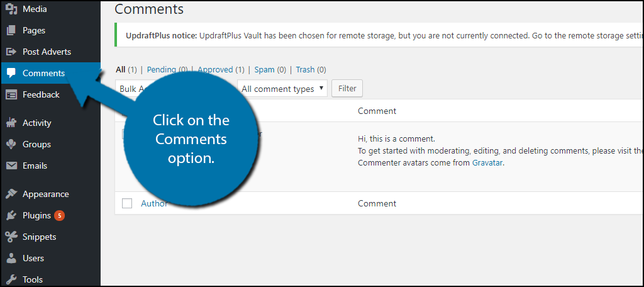
Task: Open the All comment types dropdown
Action: tap(282, 88)
